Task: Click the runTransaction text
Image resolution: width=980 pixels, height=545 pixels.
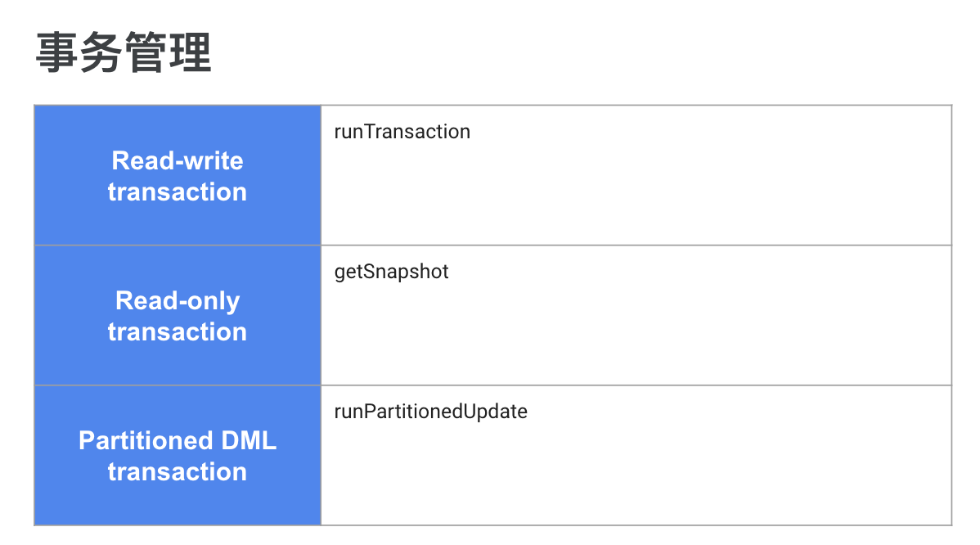Action: click(402, 132)
